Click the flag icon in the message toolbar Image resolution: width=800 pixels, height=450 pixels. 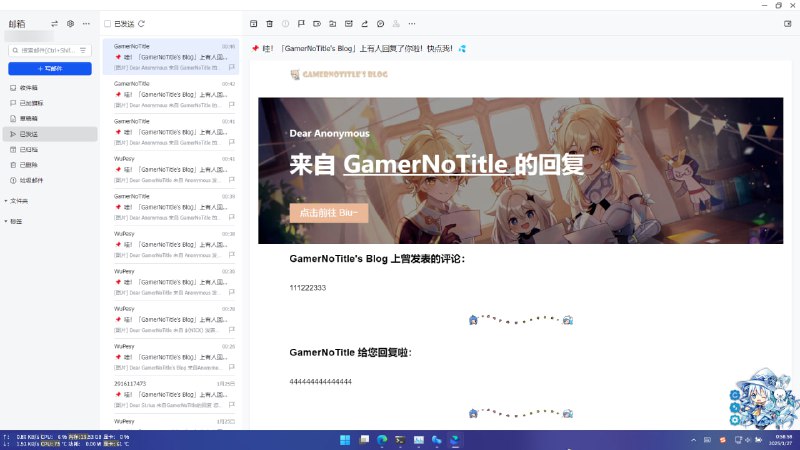(301, 23)
